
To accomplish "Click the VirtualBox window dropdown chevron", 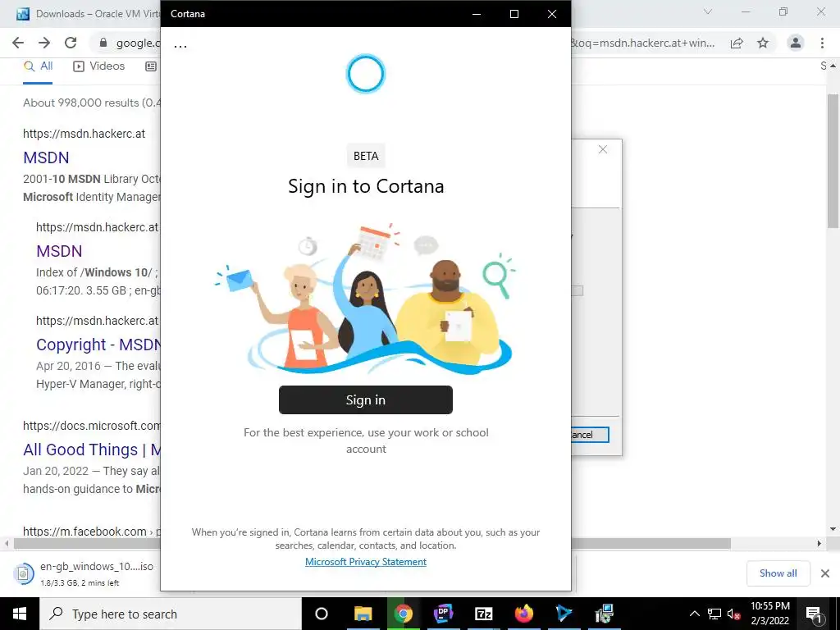I will click(x=708, y=11).
